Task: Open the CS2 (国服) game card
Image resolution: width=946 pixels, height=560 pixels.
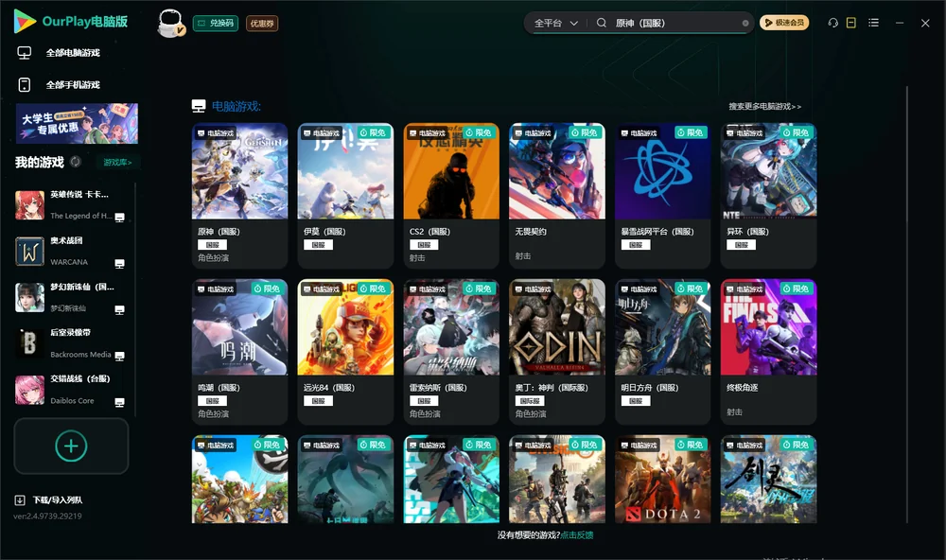Action: click(451, 196)
